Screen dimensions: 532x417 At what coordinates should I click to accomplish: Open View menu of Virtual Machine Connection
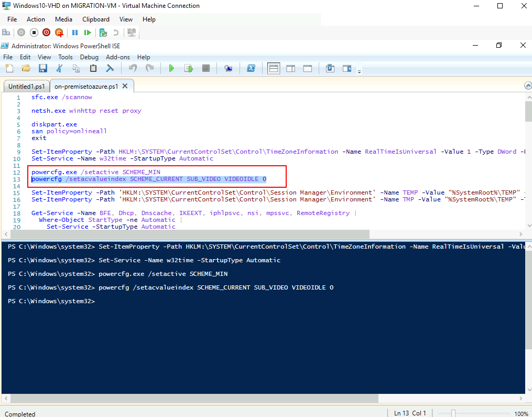point(126,19)
